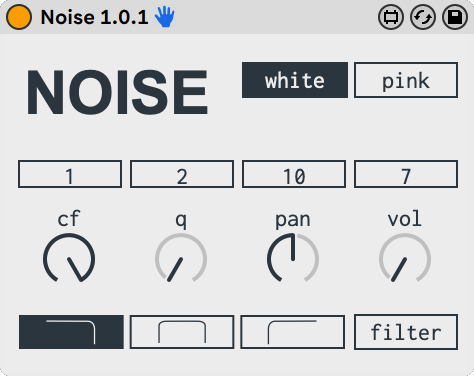Click the pan label above the knob
The width and height of the screenshot is (474, 376).
point(293,220)
